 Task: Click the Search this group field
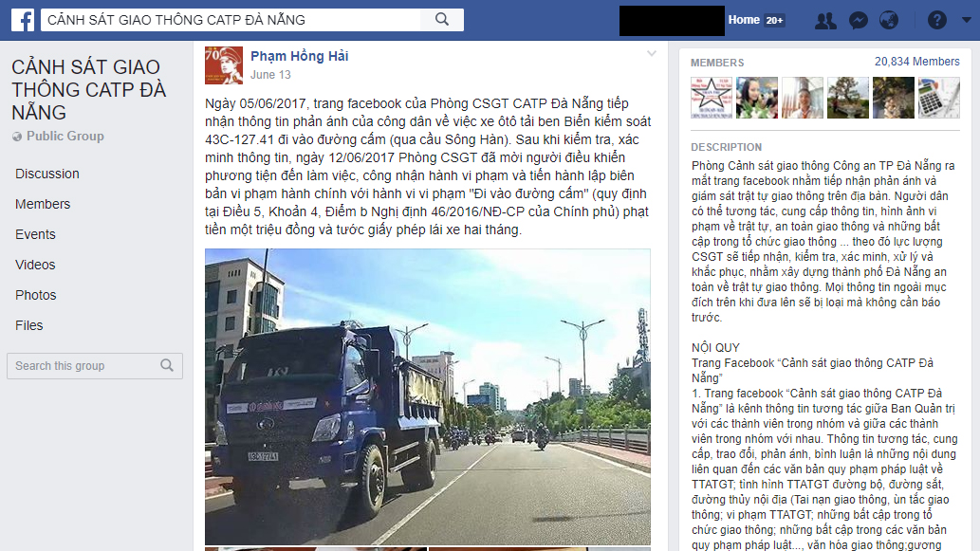(94, 366)
